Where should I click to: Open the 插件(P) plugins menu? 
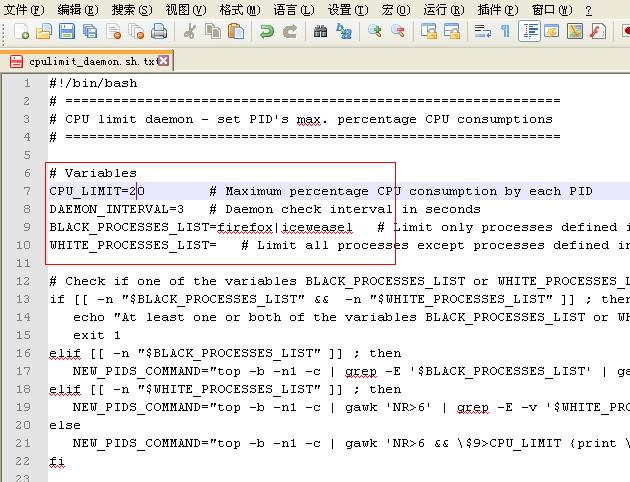(498, 10)
